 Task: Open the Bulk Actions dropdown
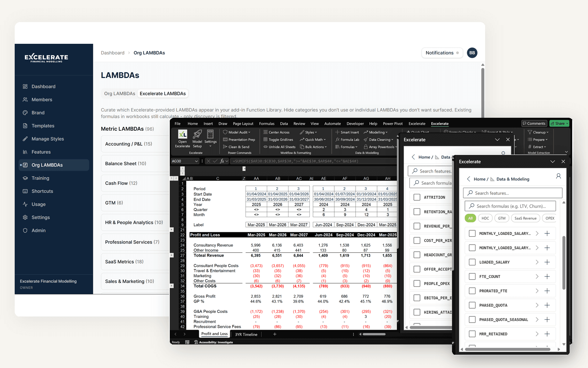313,147
